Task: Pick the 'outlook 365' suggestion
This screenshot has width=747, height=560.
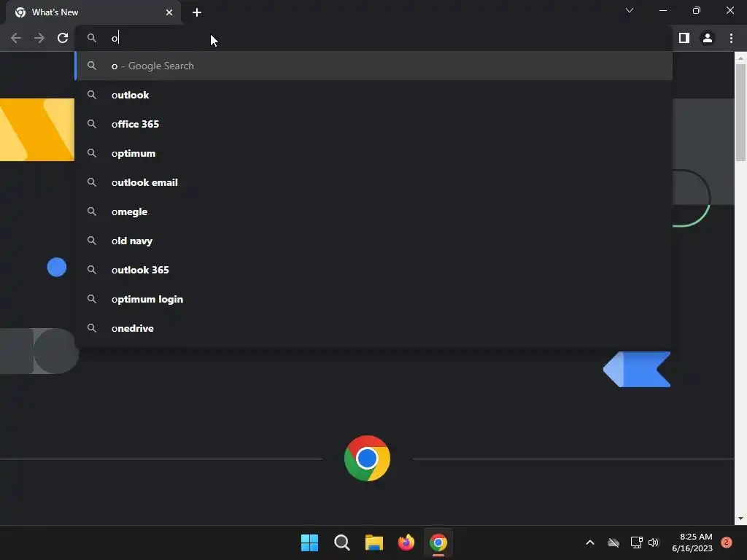Action: pyautogui.click(x=374, y=270)
